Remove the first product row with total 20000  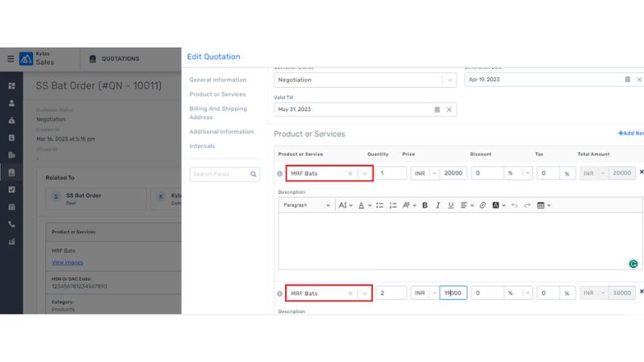click(641, 172)
